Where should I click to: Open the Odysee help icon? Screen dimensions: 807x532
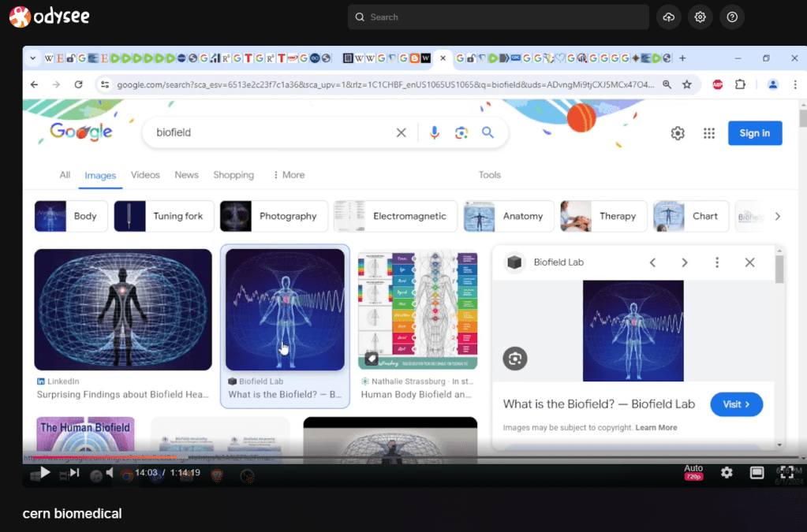732,17
